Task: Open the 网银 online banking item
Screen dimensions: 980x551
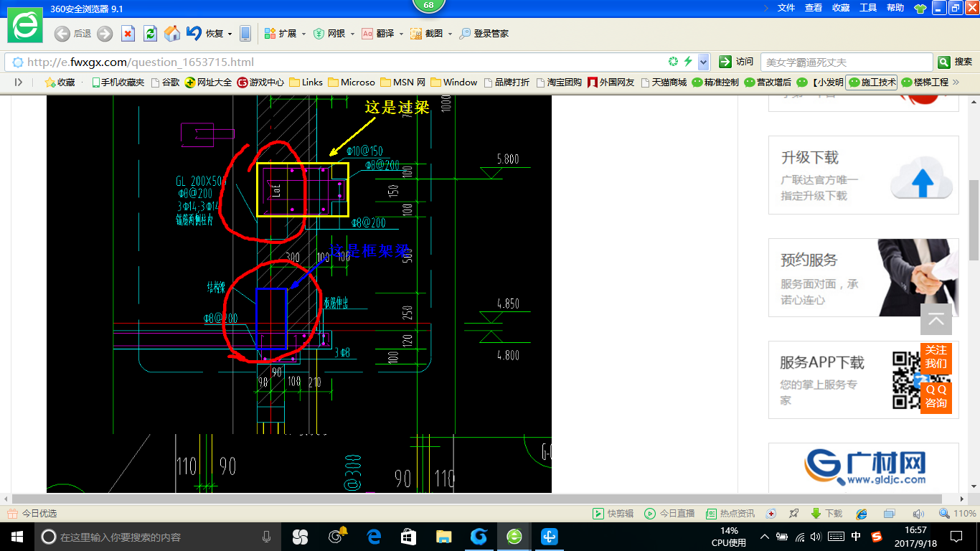Action: coord(330,33)
